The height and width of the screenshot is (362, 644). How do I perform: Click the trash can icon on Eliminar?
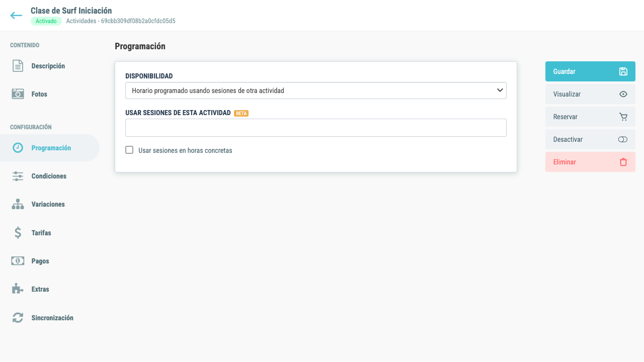(623, 162)
